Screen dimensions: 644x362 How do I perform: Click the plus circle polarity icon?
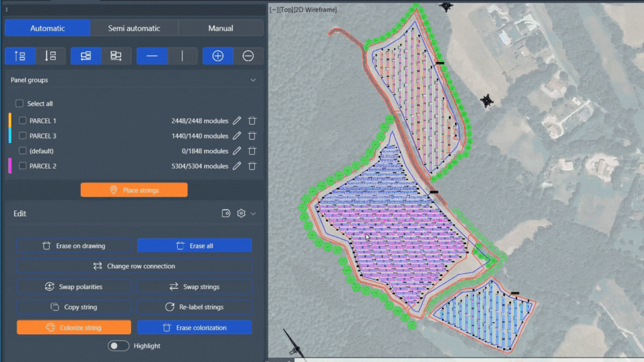click(x=217, y=56)
